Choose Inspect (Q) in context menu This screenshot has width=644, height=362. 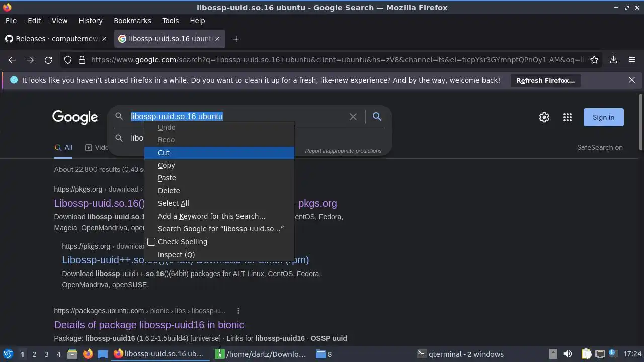pos(219,255)
